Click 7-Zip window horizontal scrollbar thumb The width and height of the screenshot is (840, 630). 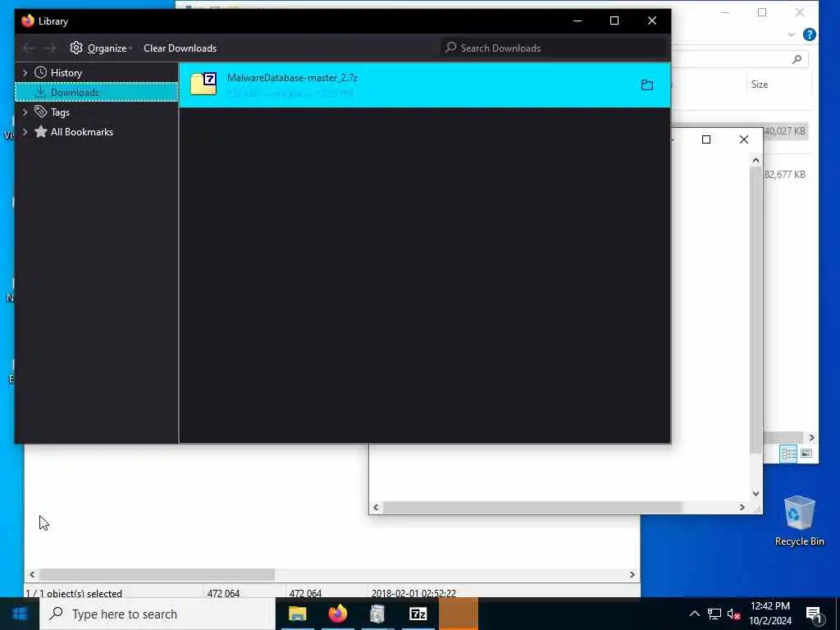tap(157, 574)
